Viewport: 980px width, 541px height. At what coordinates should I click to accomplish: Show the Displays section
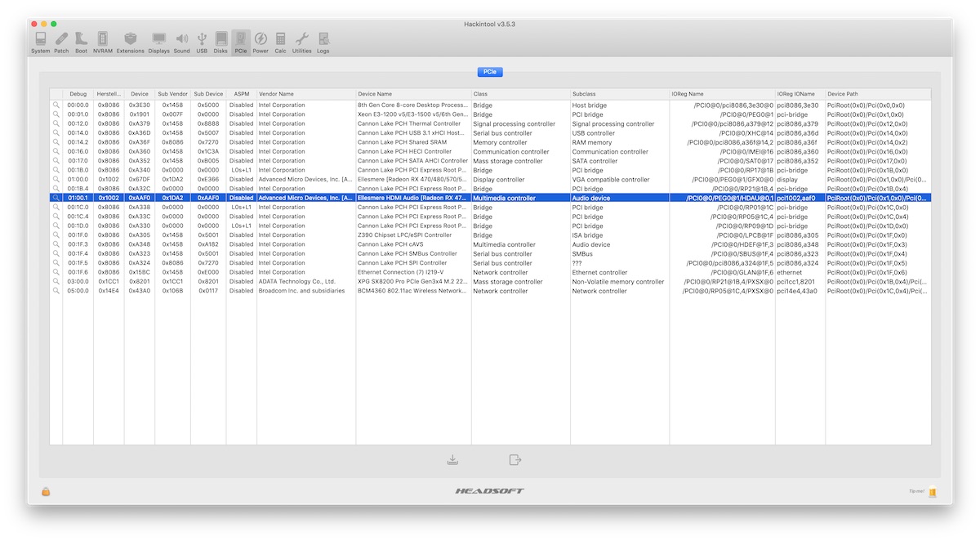pos(158,42)
